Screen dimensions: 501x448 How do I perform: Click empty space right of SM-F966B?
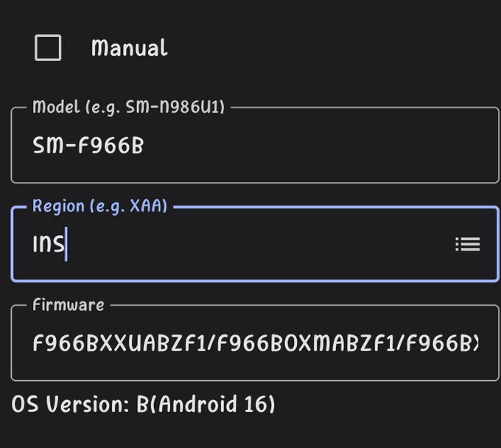[320, 145]
